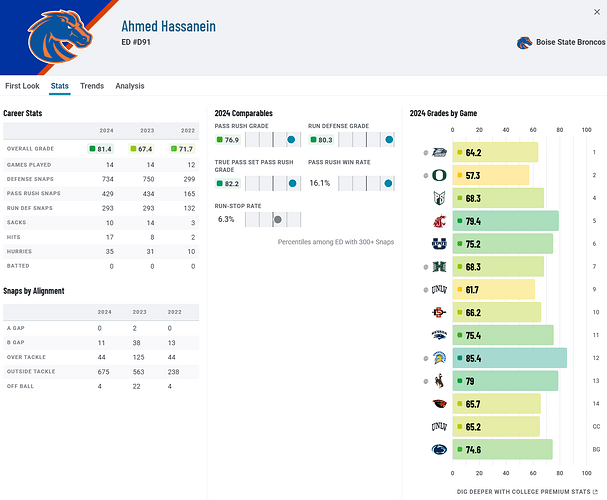The width and height of the screenshot is (607, 500).
Task: Switch to the Trends tab
Action: point(92,87)
